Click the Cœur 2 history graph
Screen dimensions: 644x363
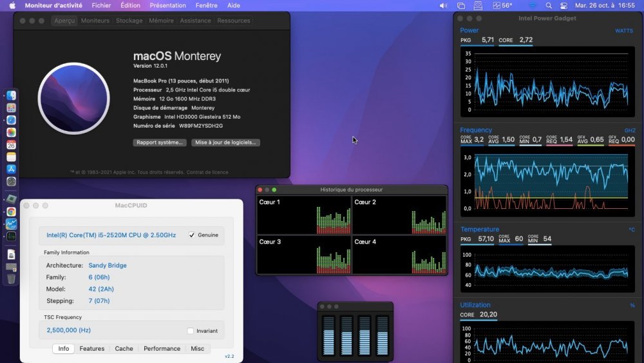pos(399,215)
